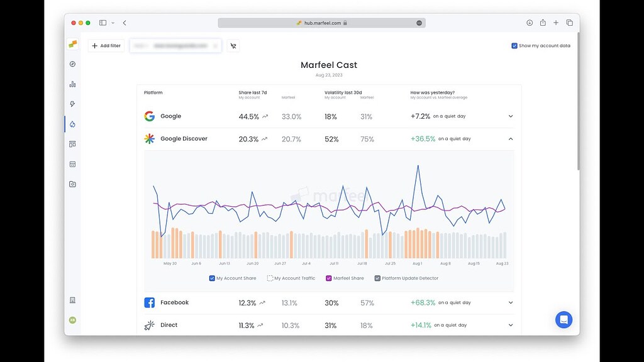644x362 pixels.
Task: Collapse the Google Discover chart section
Action: (x=511, y=139)
